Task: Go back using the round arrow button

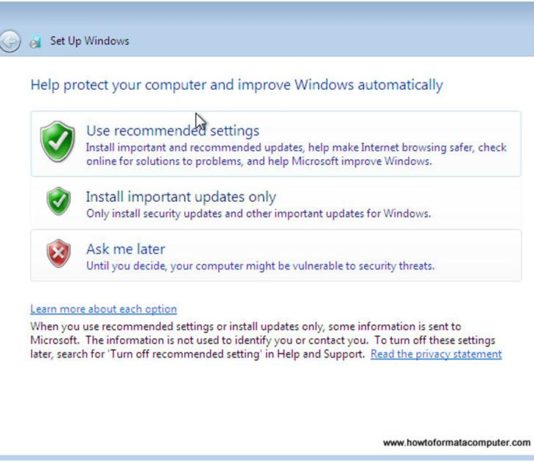Action: [9, 41]
